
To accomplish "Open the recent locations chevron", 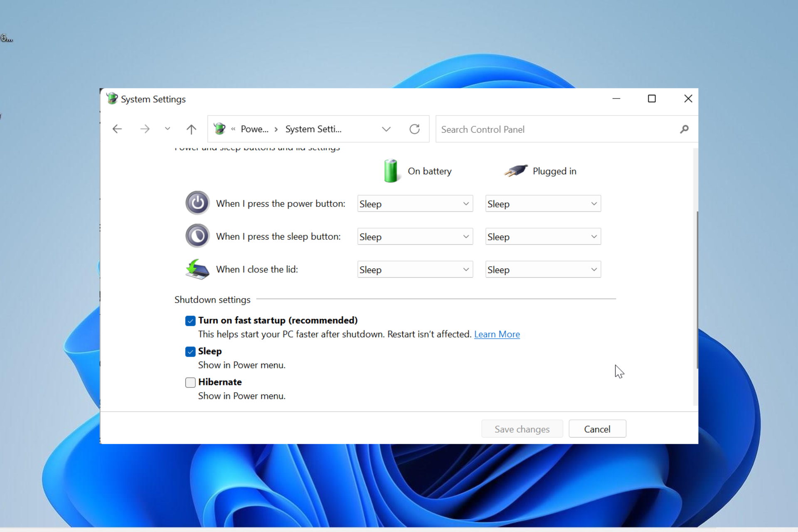I will [167, 129].
